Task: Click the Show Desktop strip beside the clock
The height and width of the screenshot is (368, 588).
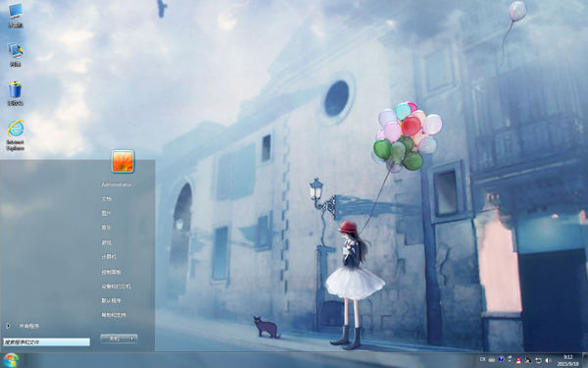Action: tap(585, 360)
